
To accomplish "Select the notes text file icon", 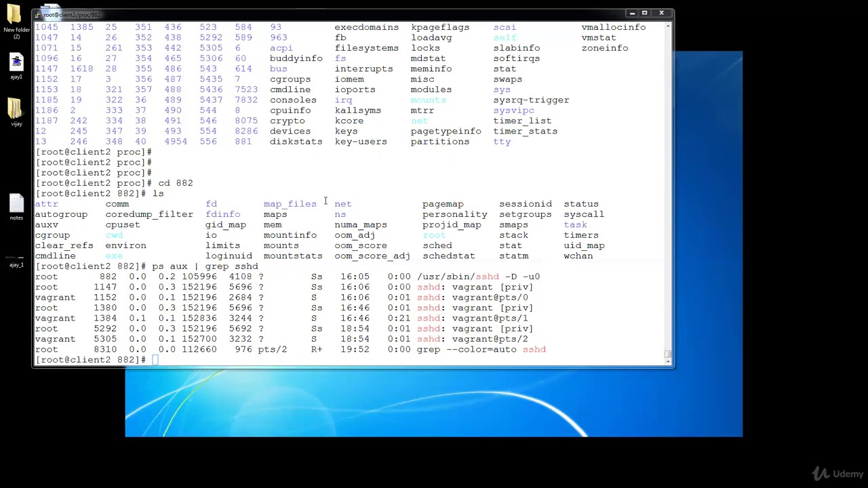I will tap(16, 207).
